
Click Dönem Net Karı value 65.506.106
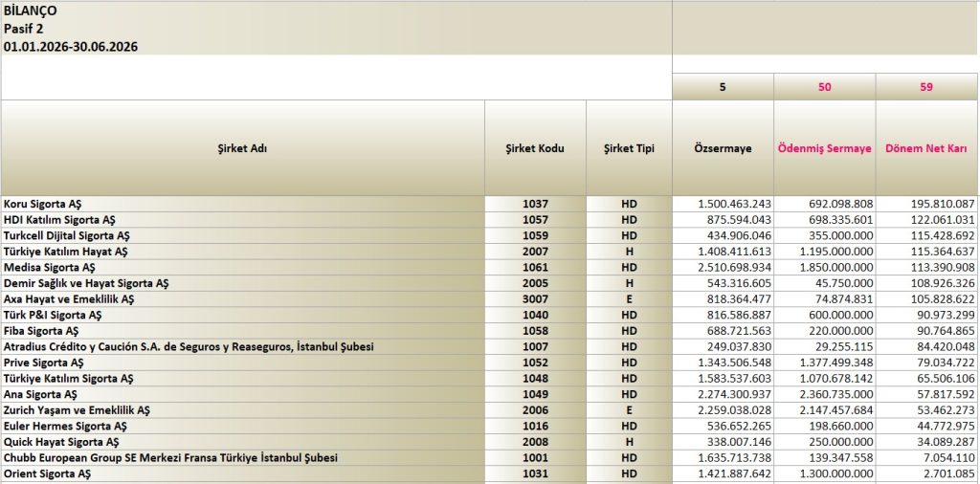point(926,379)
